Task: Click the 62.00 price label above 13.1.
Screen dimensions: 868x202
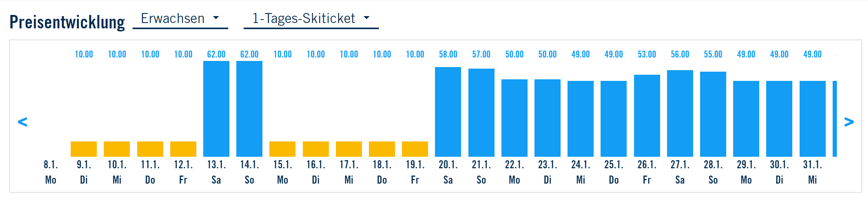Action: tap(216, 54)
